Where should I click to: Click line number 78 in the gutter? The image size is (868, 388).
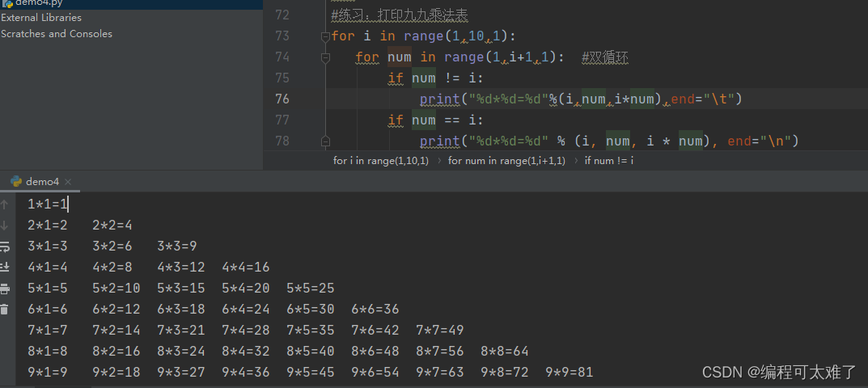tap(282, 141)
